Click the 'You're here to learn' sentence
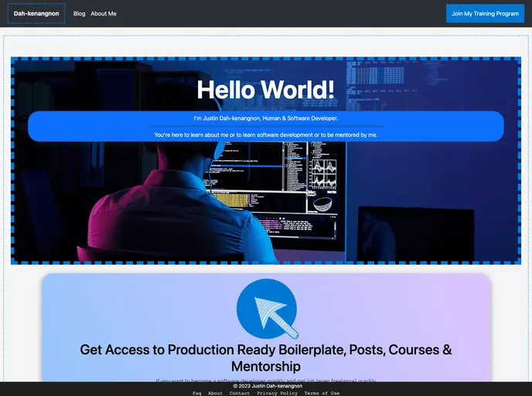The width and height of the screenshot is (532, 396). pyautogui.click(x=266, y=135)
